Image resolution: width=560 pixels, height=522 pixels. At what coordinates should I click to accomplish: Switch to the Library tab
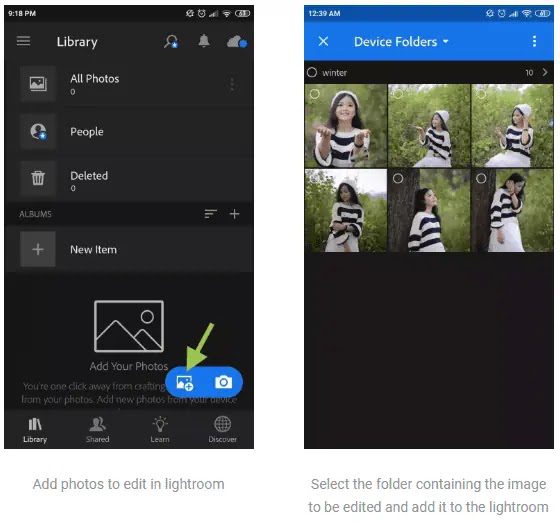(x=35, y=430)
